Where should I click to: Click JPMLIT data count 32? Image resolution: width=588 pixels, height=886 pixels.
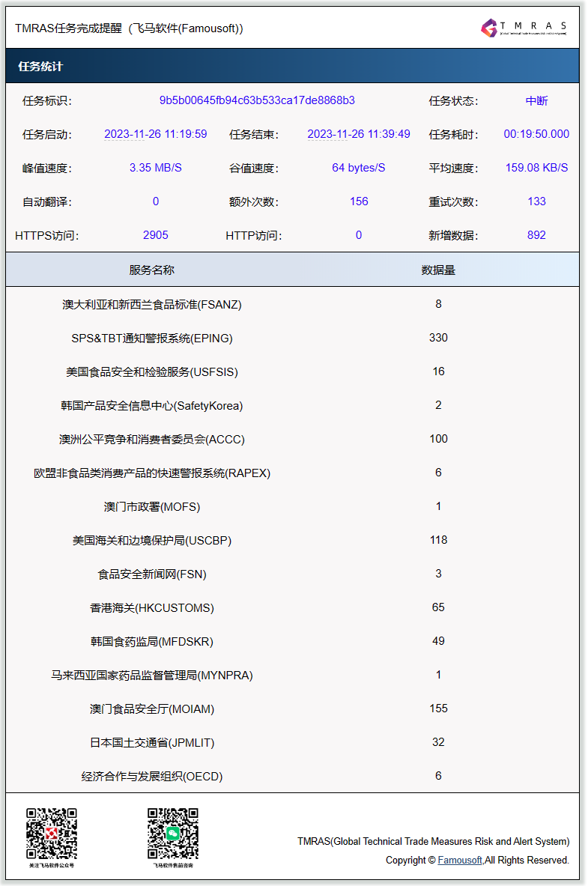click(438, 742)
